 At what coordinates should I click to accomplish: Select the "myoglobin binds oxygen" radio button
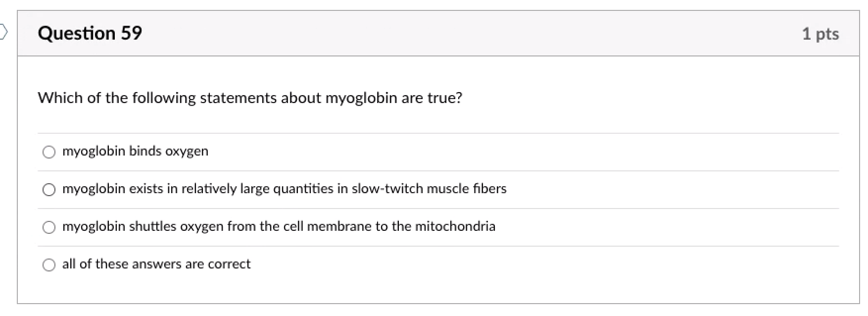click(x=49, y=152)
